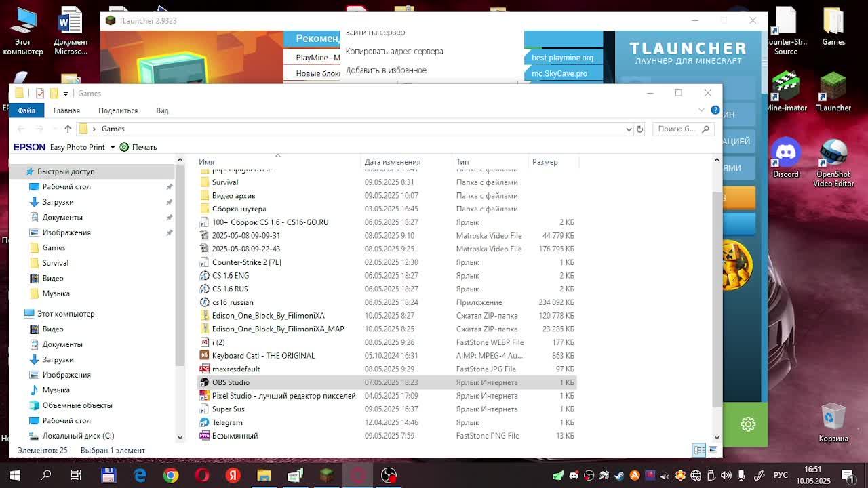Open the Файл menu tab
This screenshot has height=488, width=868.
pos(26,110)
